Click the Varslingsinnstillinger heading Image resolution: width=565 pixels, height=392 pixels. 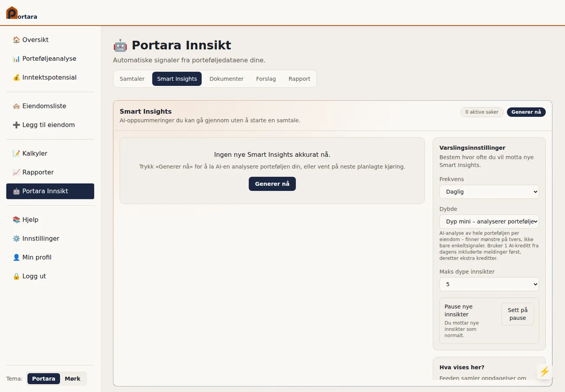[472, 148]
